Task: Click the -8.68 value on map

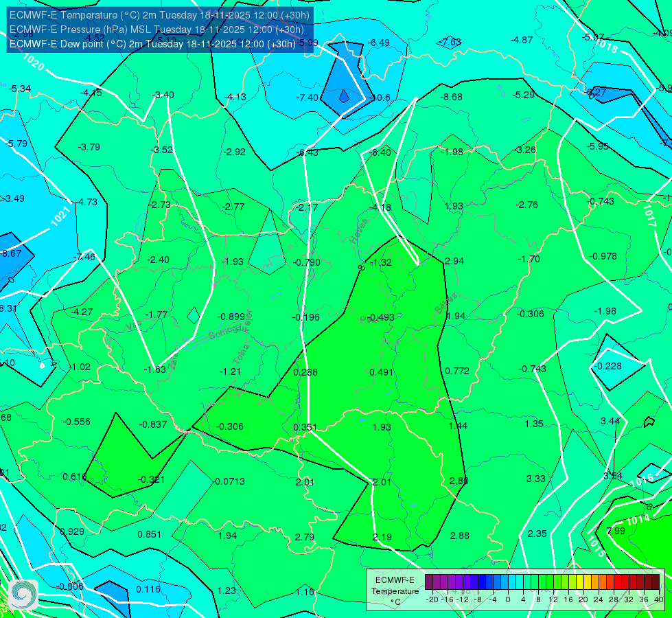Action: tap(451, 97)
